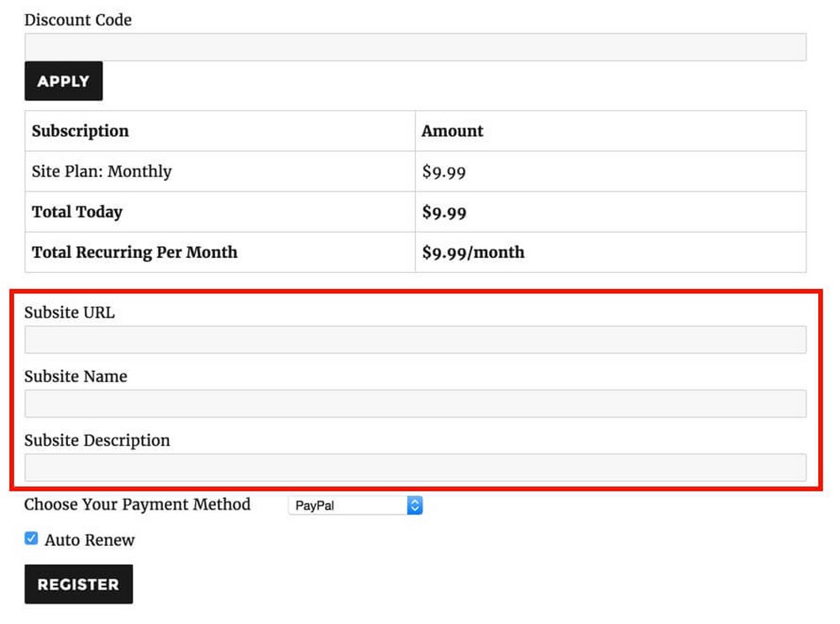Click the 'Auto Renew' label text
Image resolution: width=840 pixels, height=624 pixels.
[90, 540]
